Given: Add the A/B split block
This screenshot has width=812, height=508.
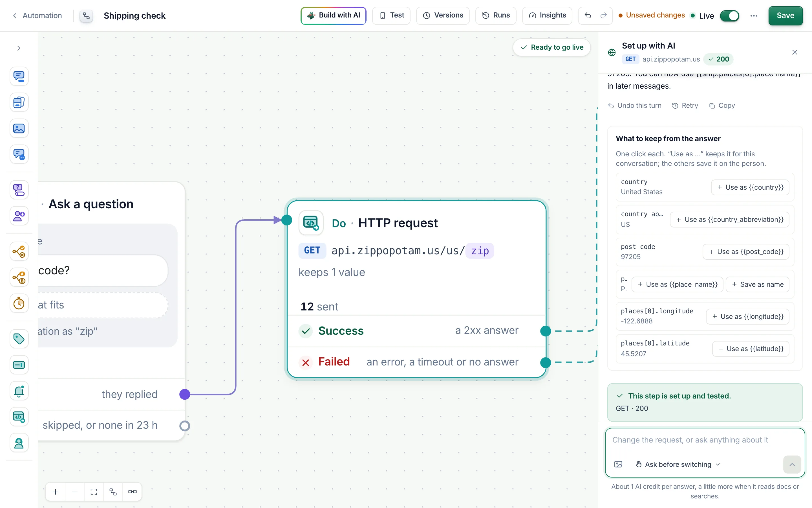Looking at the screenshot, I should 19,277.
